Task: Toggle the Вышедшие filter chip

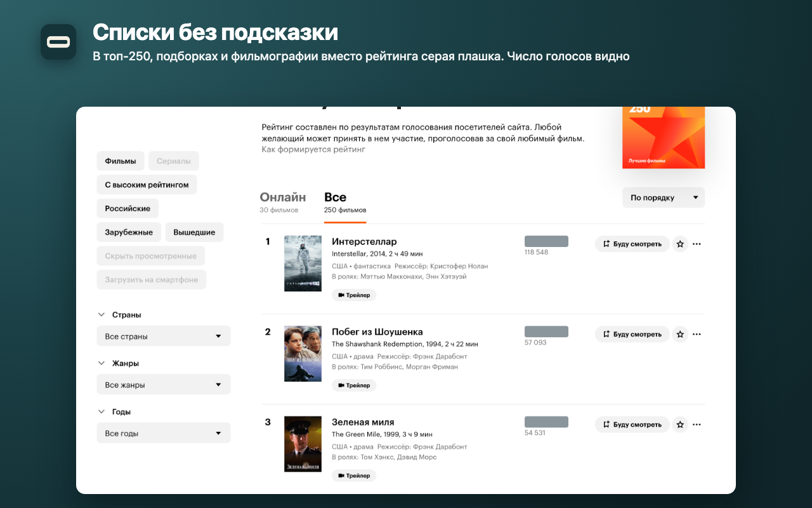Action: [x=194, y=232]
